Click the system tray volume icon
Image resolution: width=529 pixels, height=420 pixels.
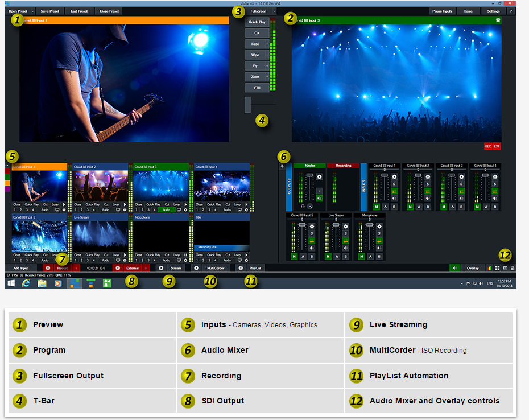481,283
